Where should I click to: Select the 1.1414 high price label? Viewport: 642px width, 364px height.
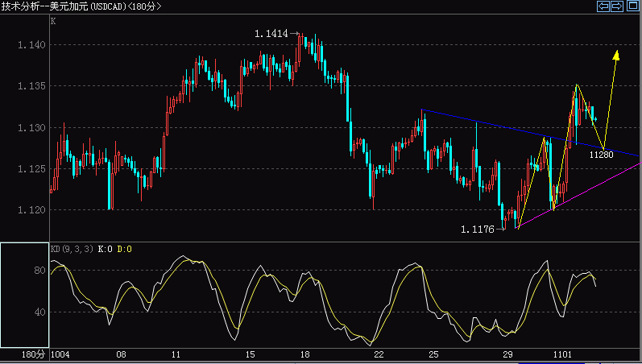click(x=271, y=34)
